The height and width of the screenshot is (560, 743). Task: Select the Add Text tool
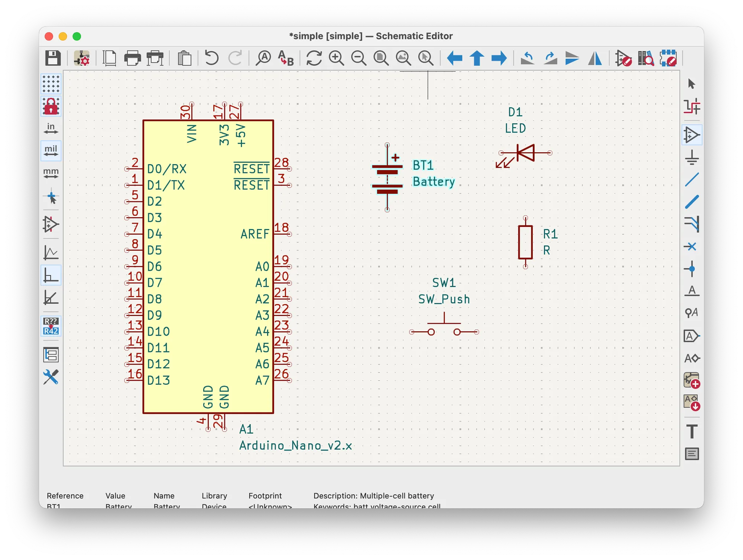tap(692, 432)
